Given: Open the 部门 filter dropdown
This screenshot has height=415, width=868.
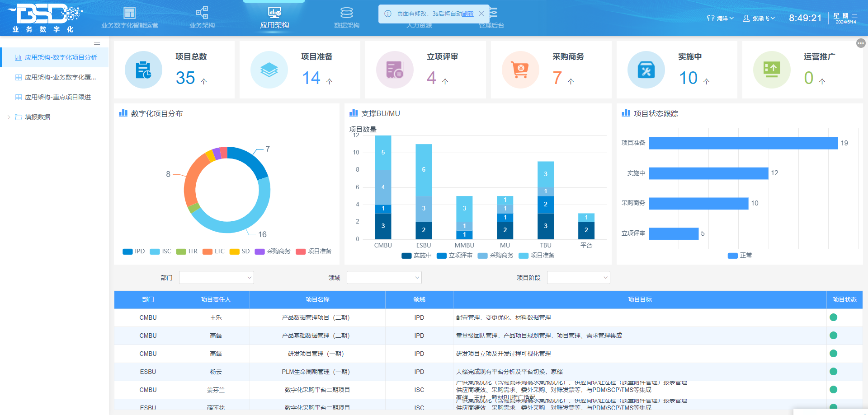Looking at the screenshot, I should [x=217, y=278].
